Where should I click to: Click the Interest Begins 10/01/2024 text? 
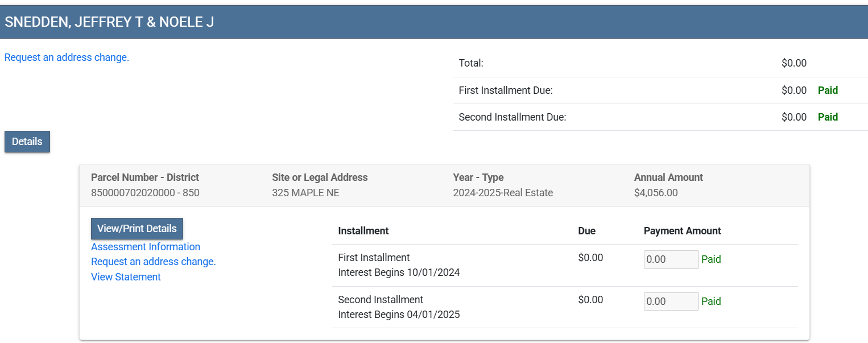(399, 272)
